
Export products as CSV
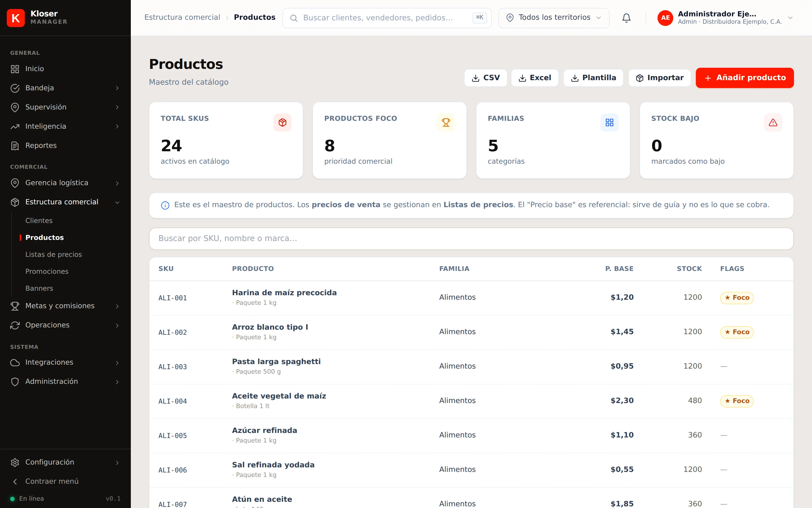point(486,78)
